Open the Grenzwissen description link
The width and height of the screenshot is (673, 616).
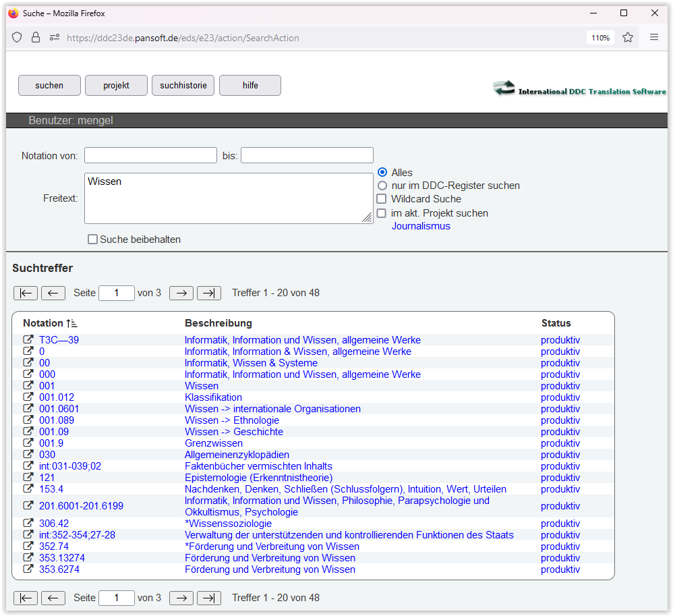[x=213, y=443]
